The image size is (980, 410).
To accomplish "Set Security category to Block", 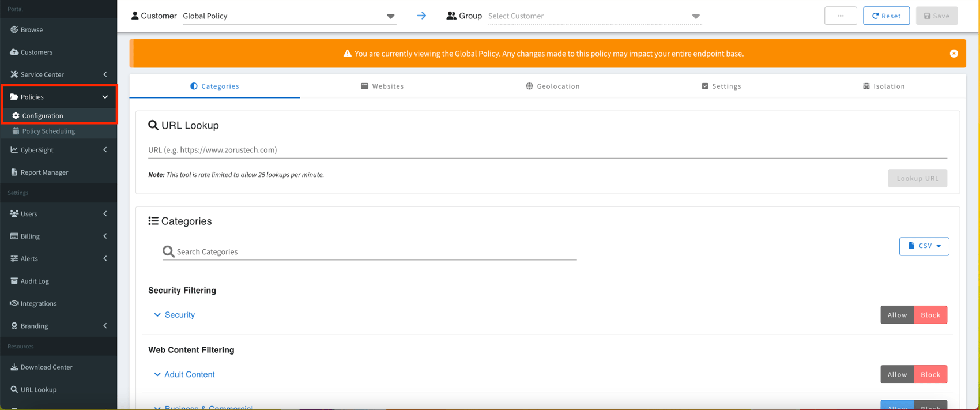I will (x=930, y=315).
